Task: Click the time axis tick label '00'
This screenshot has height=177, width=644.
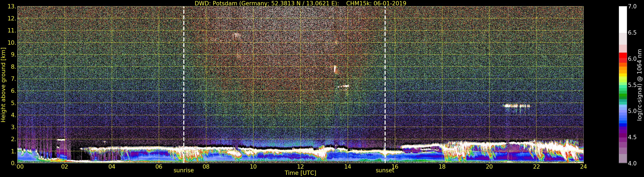Action: point(20,167)
